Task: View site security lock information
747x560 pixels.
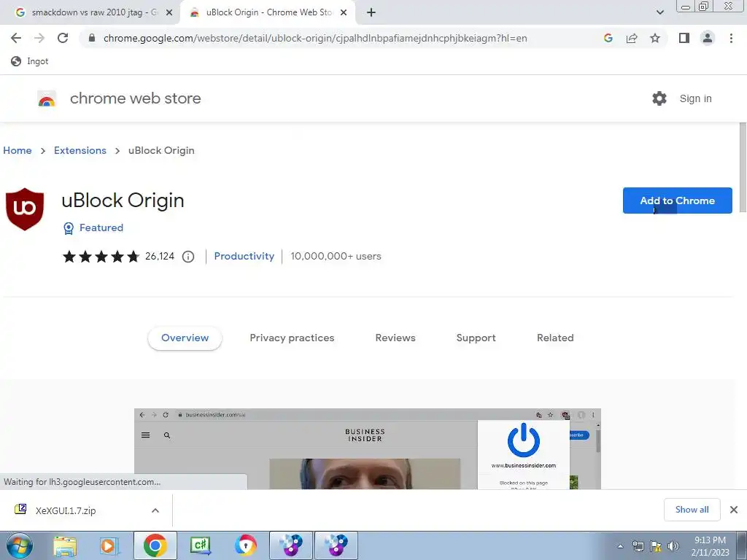Action: pos(92,38)
